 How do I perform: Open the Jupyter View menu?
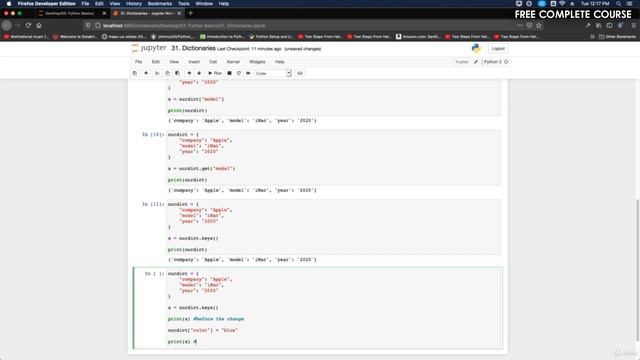[174, 62]
